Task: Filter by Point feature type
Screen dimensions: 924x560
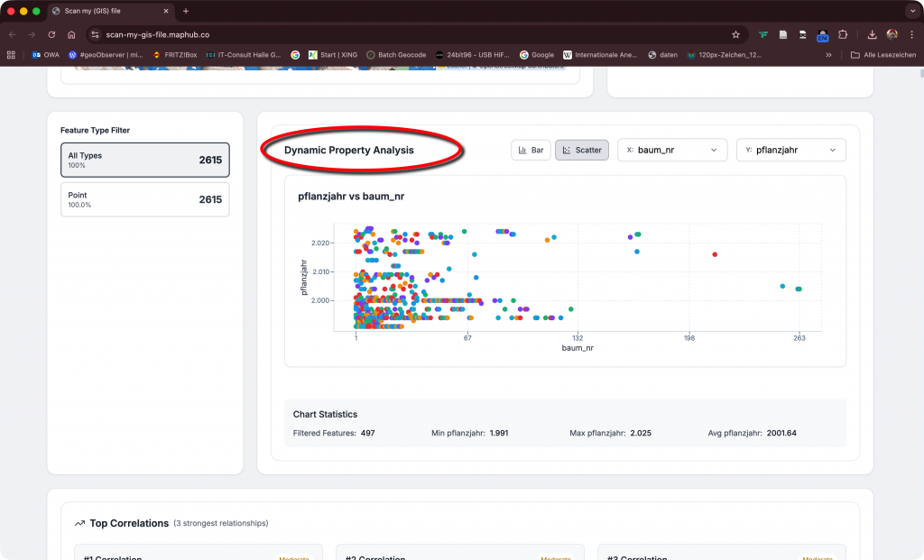Action: pyautogui.click(x=144, y=199)
